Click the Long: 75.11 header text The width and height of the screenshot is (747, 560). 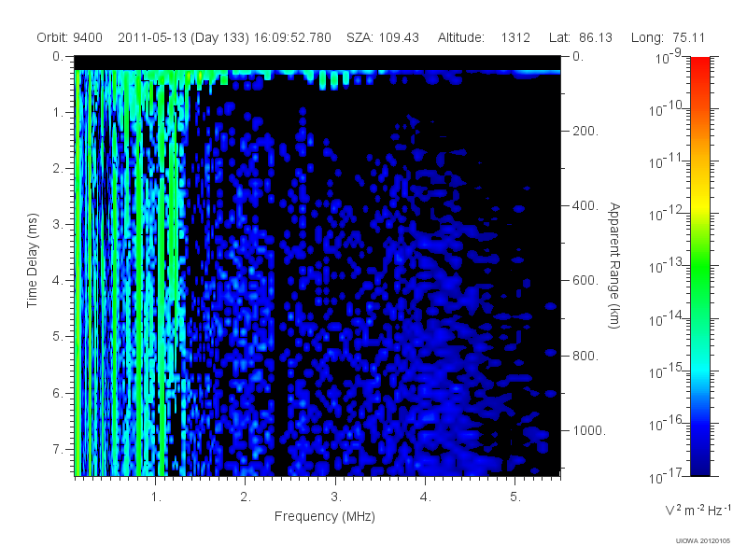click(x=668, y=37)
